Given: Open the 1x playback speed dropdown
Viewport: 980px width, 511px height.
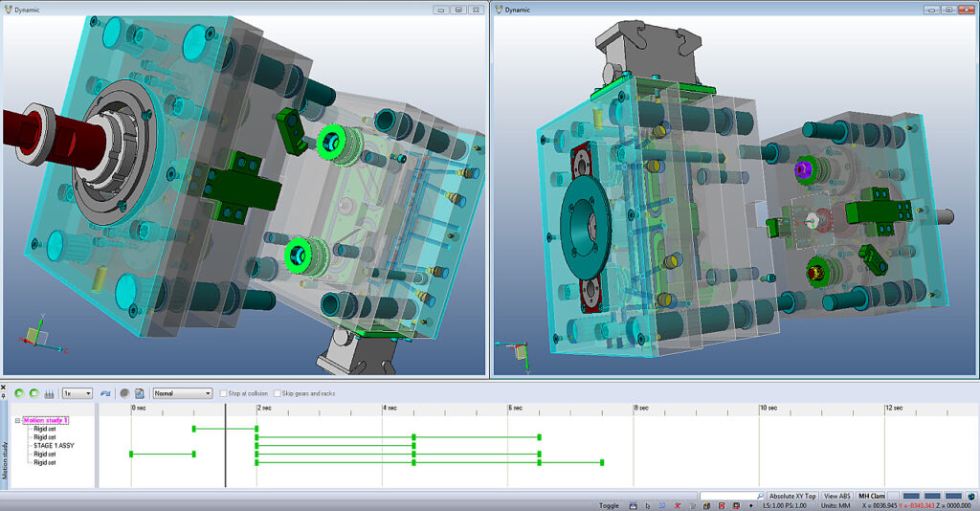Looking at the screenshot, I should point(77,393).
